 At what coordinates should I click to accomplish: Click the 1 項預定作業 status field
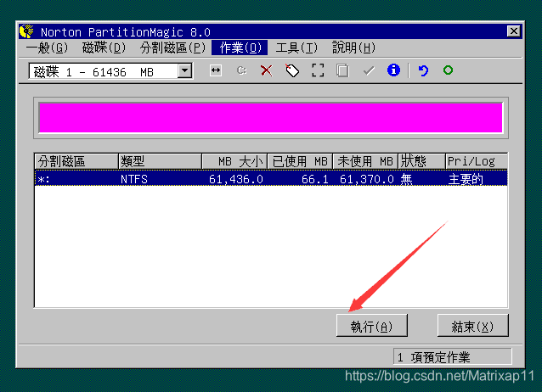[x=453, y=356]
